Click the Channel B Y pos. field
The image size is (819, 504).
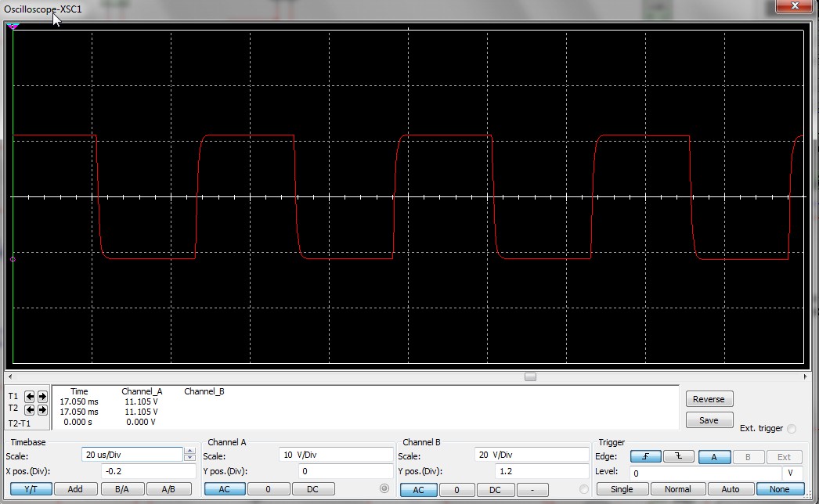click(542, 471)
